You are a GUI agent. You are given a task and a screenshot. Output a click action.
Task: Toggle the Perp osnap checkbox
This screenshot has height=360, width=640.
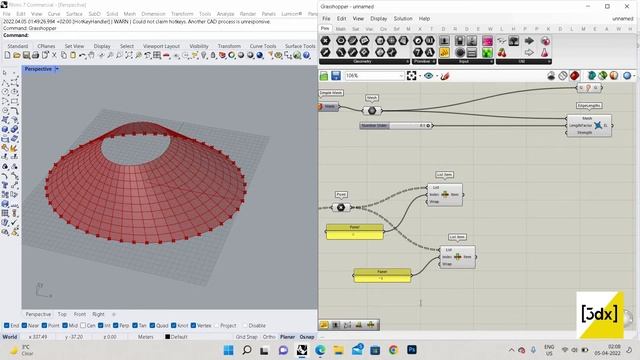116,325
